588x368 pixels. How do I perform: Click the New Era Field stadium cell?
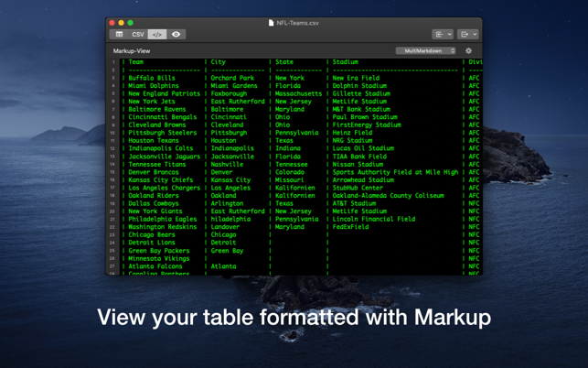[x=356, y=78]
